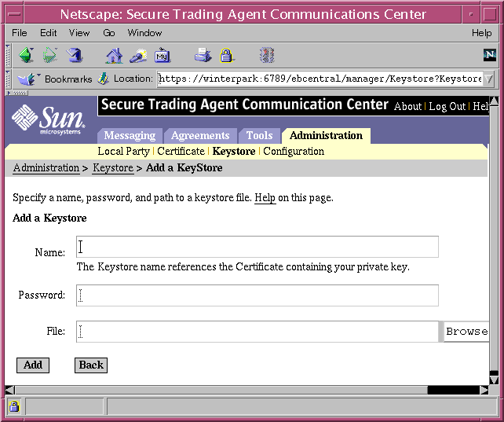This screenshot has width=504, height=422.
Task: Open the Search flashlight icon
Action: 138,56
